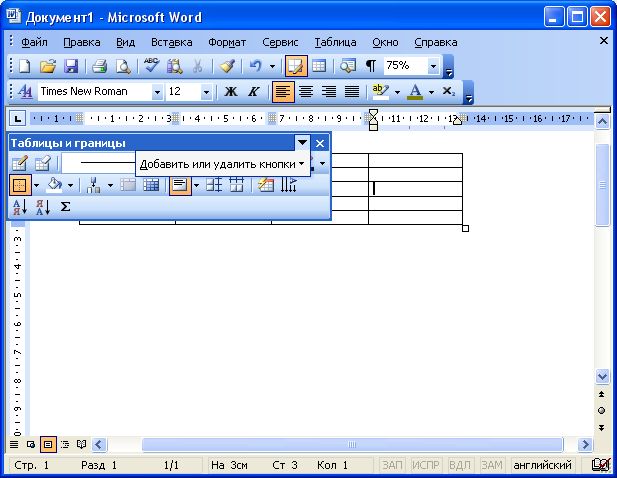Open the font name dropdown arrow
This screenshot has width=617, height=478.
tap(157, 92)
